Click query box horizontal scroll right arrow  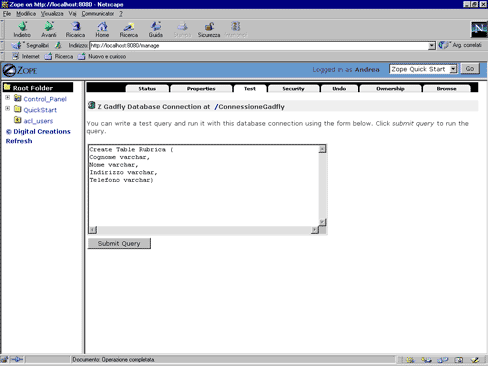[x=315, y=230]
